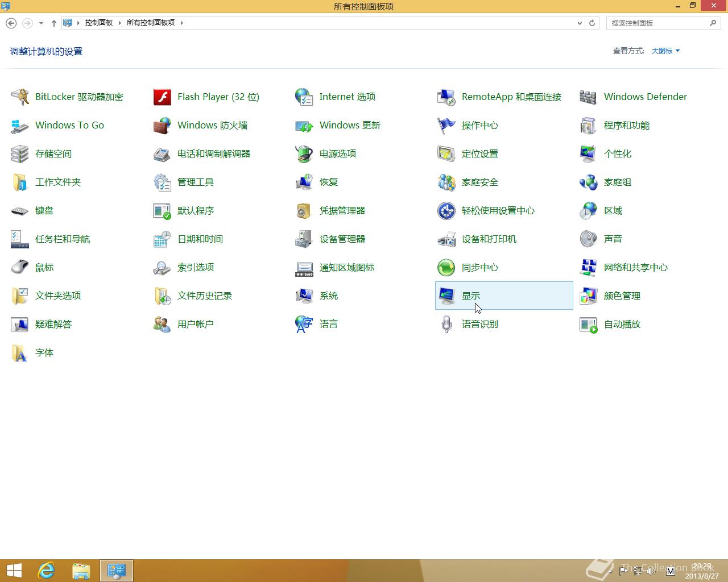Viewport: 728px width, 582px height.
Task: Open the 文件夹选项 icon
Action: (x=20, y=296)
